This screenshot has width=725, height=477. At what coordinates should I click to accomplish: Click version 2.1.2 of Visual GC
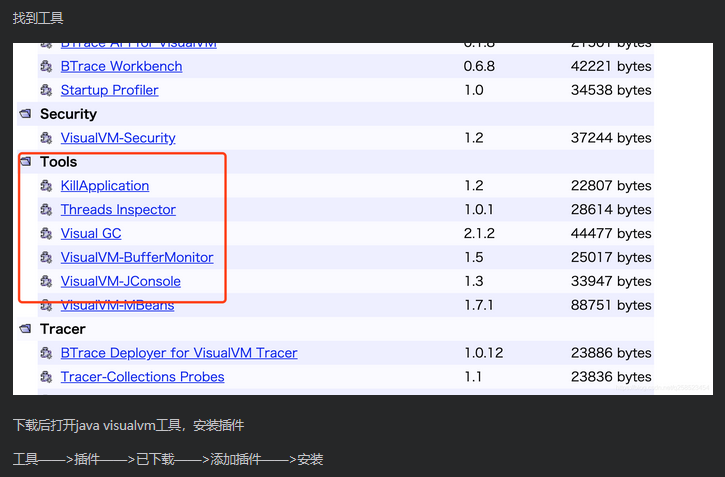(479, 233)
